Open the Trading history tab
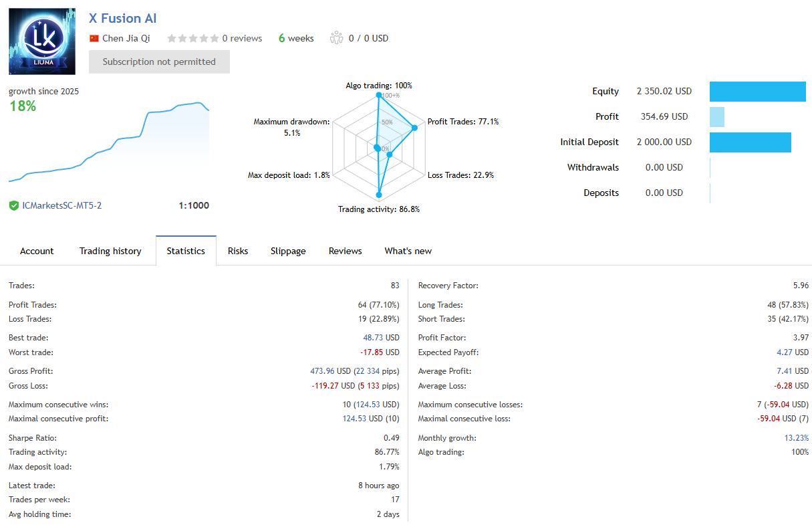Screen dimensions: 812x525 pyautogui.click(x=110, y=251)
